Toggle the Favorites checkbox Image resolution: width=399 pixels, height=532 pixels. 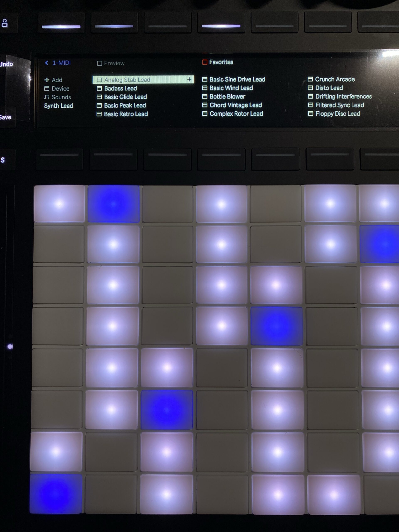205,62
